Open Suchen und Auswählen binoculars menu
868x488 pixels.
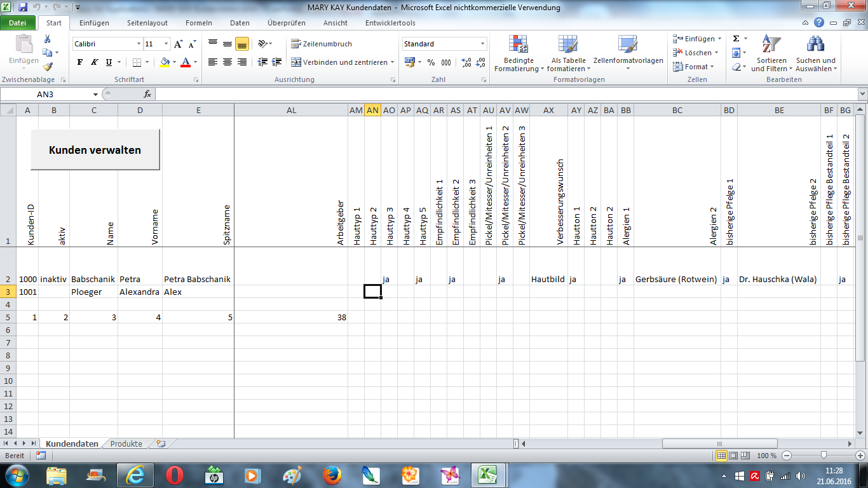(816, 53)
